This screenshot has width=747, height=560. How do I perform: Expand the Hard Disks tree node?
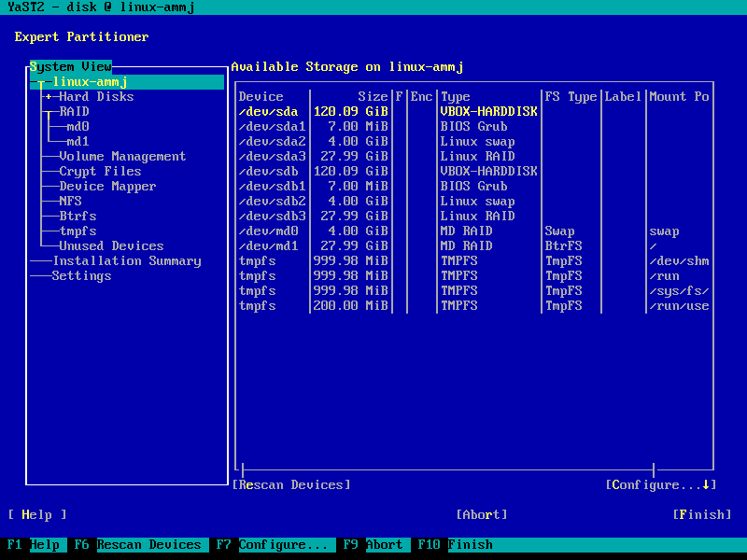pos(49,96)
